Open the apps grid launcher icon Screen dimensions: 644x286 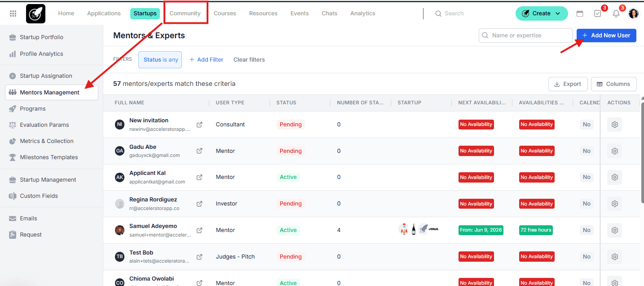pyautogui.click(x=13, y=13)
